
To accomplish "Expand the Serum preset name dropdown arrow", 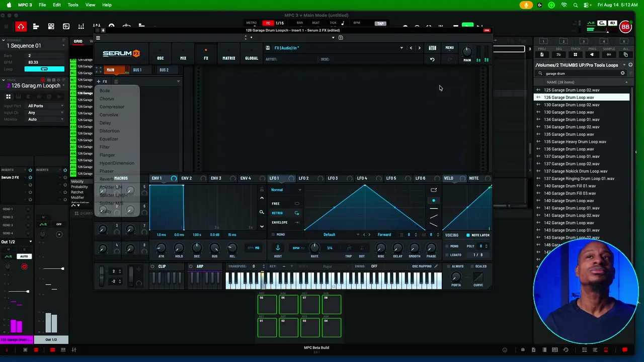I will click(x=401, y=48).
